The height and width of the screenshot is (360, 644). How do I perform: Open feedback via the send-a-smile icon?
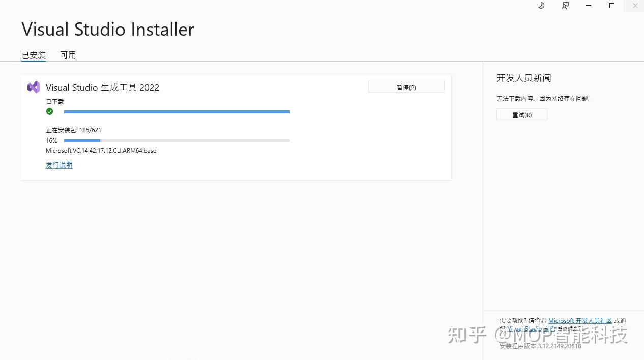565,6
